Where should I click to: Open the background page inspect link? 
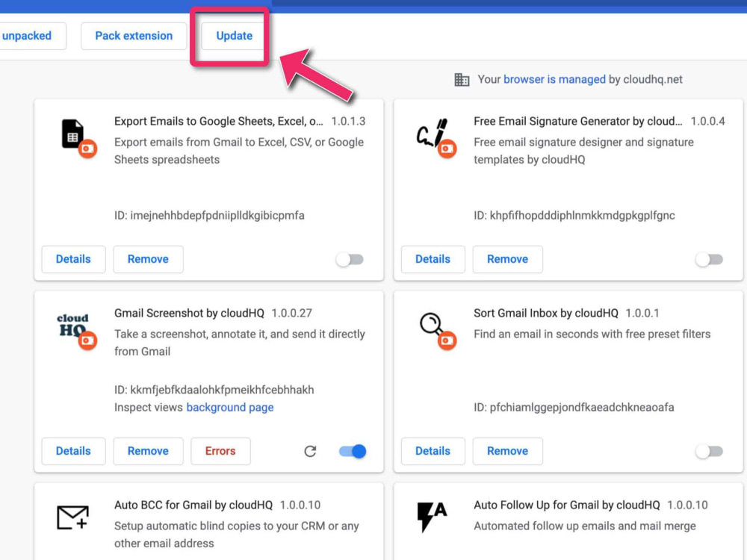230,407
